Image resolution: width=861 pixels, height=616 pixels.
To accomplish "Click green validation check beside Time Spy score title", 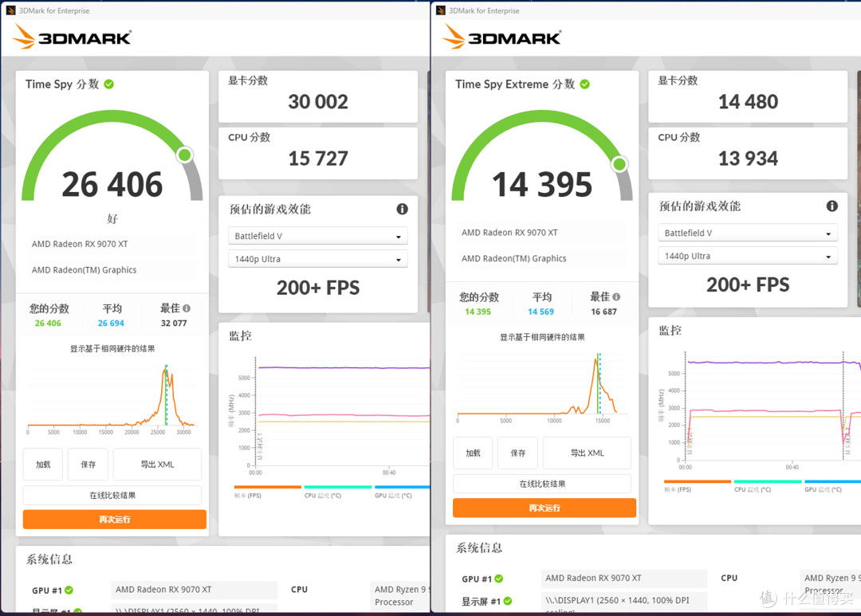I will (108, 84).
